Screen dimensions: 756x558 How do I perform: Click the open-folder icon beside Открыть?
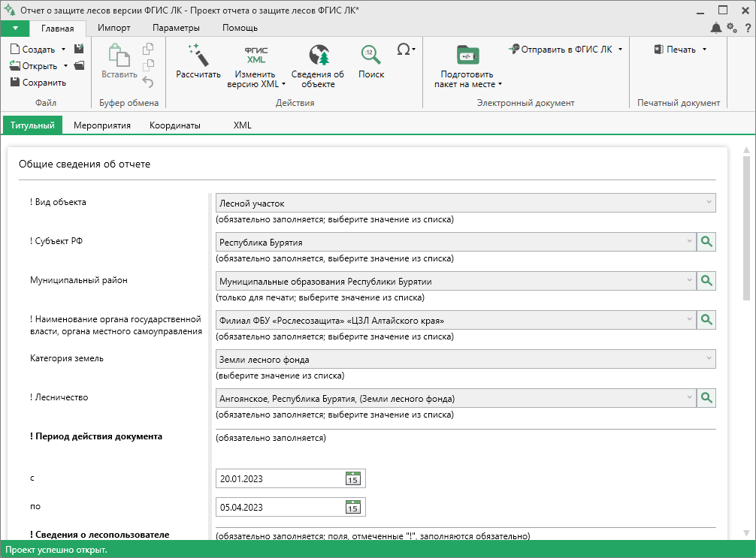point(80,65)
